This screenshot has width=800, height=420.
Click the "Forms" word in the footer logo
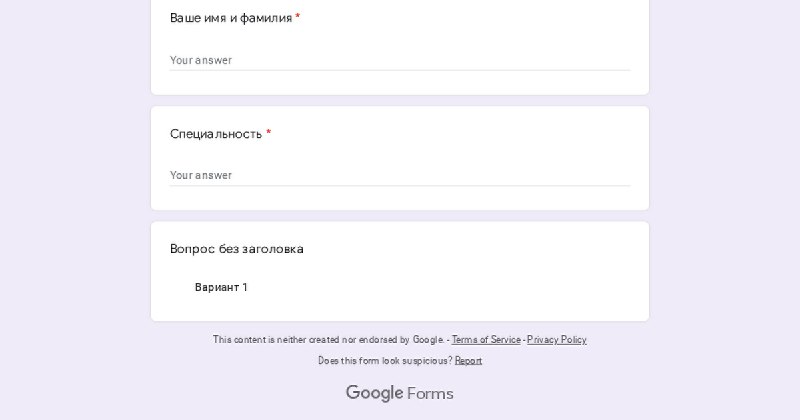pos(430,393)
